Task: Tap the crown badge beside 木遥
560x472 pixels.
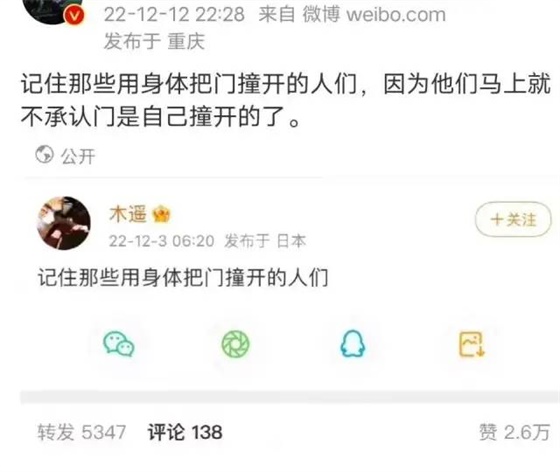Action: (161, 214)
